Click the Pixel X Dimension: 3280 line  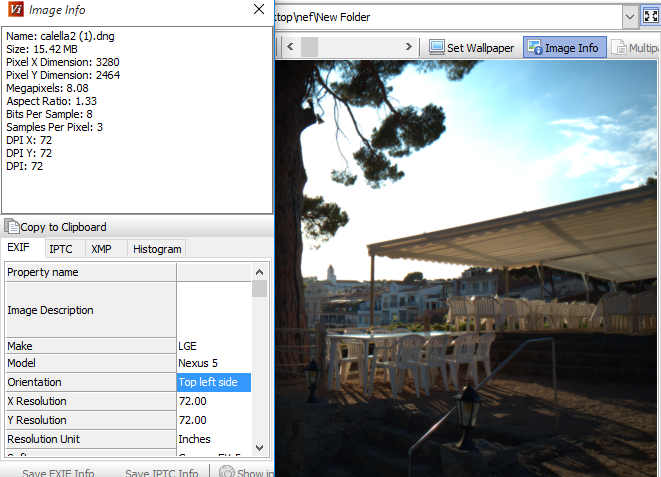pyautogui.click(x=62, y=62)
